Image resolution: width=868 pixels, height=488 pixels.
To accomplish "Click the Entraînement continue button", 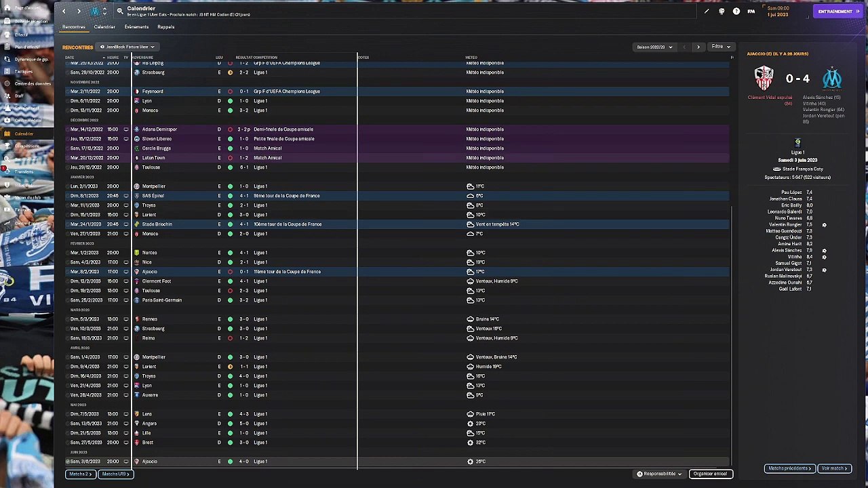I will tap(837, 12).
